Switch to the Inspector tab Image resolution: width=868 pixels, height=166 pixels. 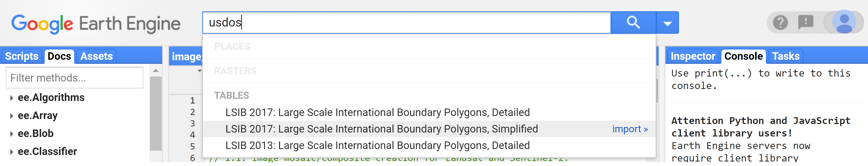click(693, 56)
